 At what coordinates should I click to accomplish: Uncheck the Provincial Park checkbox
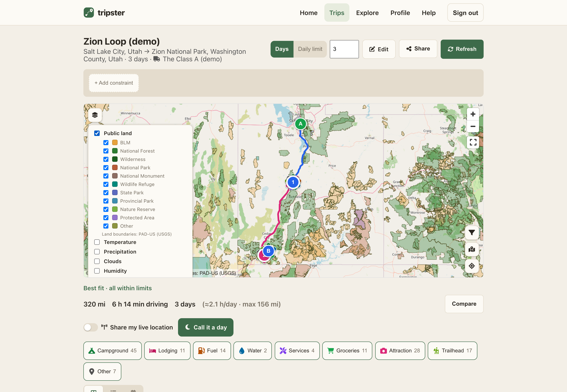pos(106,201)
